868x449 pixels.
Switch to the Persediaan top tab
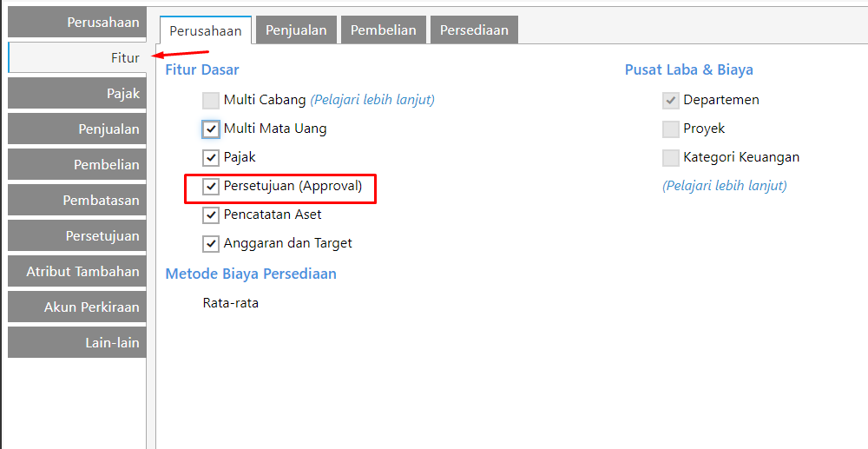tap(474, 30)
